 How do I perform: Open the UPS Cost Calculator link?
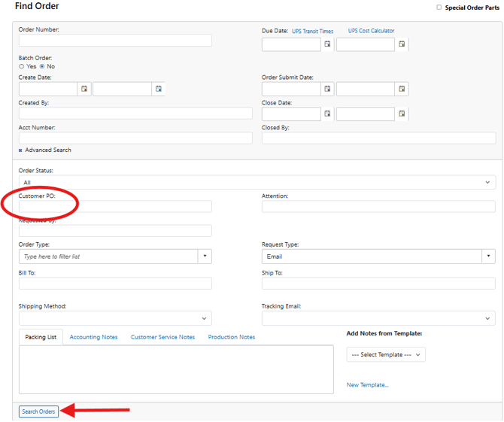coord(371,31)
